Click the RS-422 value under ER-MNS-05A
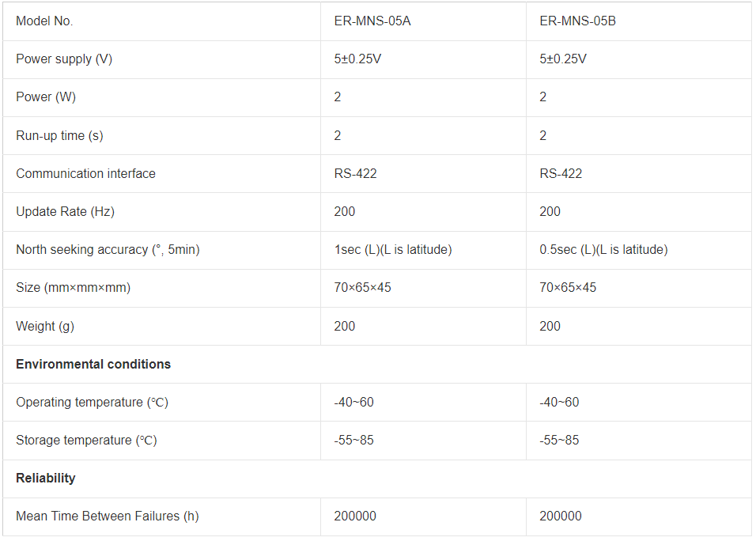The height and width of the screenshot is (541, 756). 355,173
